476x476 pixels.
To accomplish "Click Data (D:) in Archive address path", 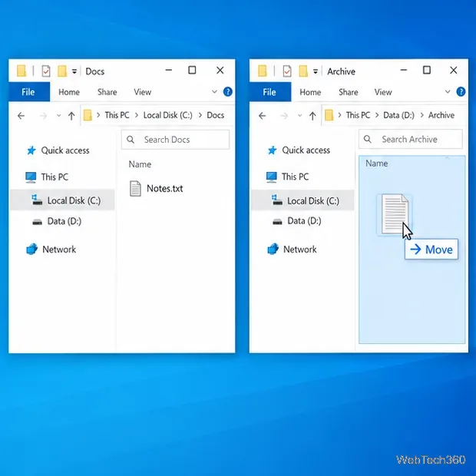I will pos(398,115).
